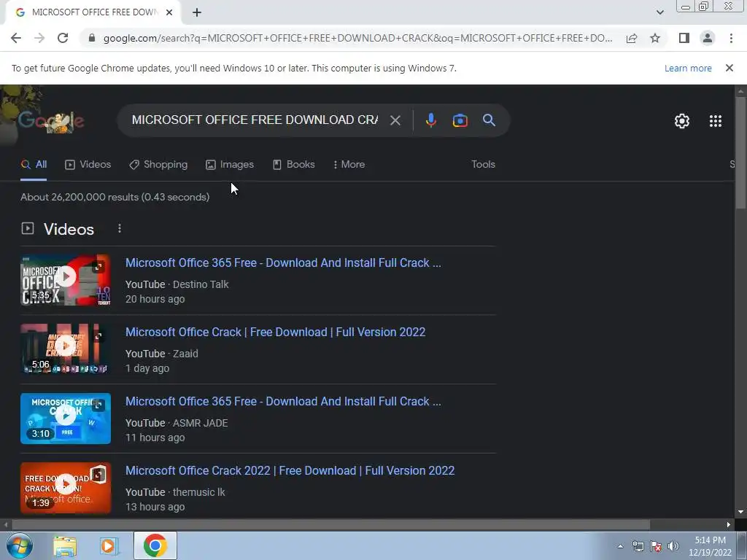Expand the More search filters menu
The width and height of the screenshot is (747, 560).
(349, 165)
